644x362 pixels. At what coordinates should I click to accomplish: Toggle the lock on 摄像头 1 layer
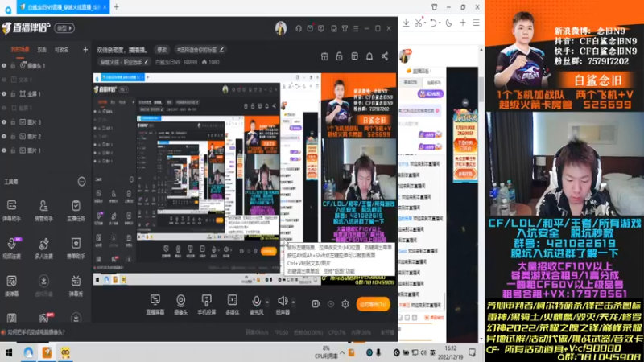(x=13, y=66)
